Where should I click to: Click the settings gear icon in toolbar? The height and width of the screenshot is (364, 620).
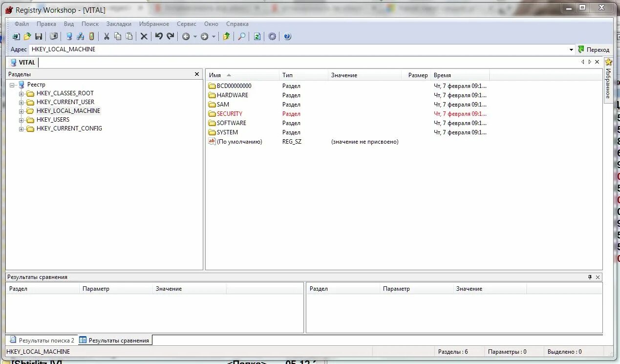pos(272,37)
